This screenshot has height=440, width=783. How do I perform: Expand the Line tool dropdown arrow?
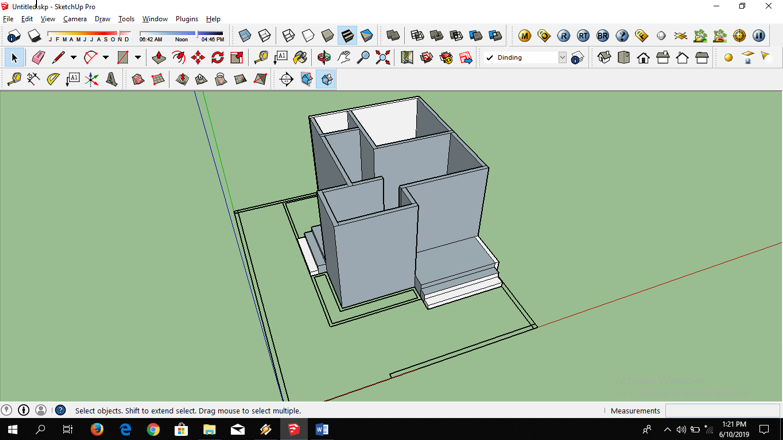(73, 58)
